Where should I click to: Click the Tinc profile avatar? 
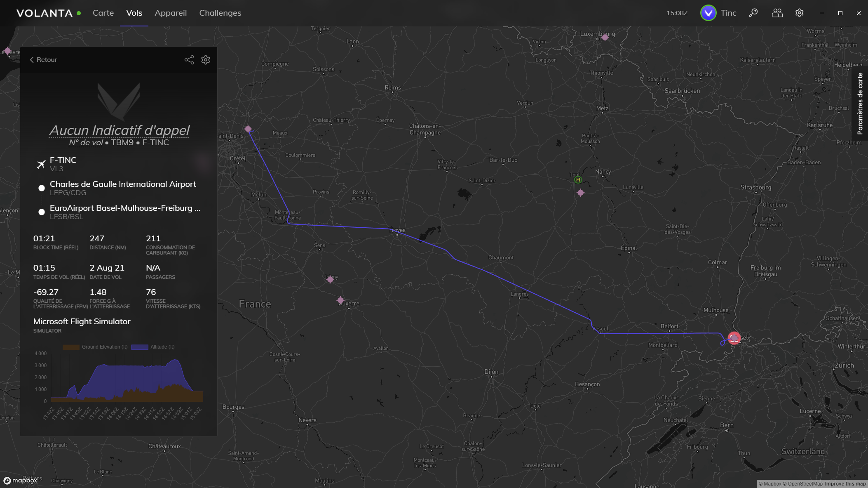pyautogui.click(x=708, y=13)
